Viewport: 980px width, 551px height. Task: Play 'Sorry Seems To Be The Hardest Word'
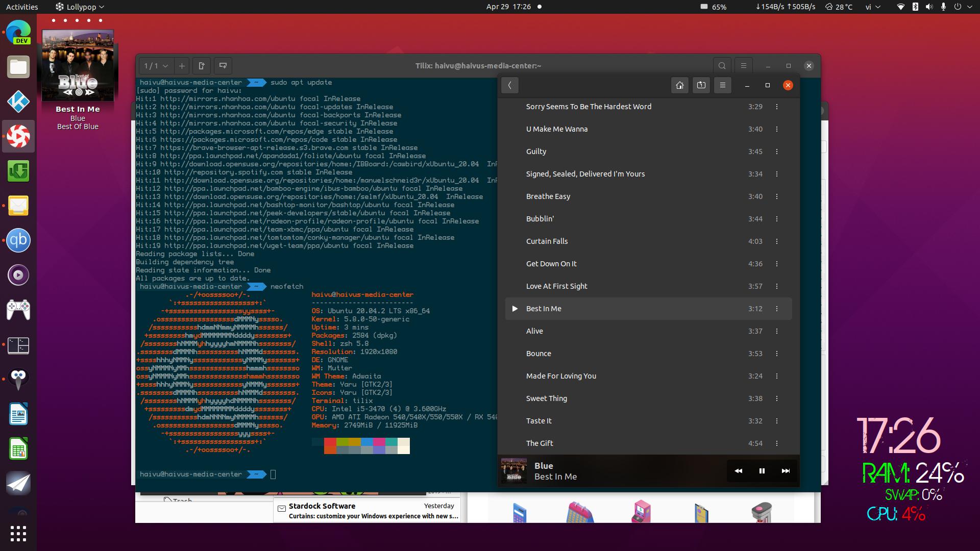click(x=648, y=107)
